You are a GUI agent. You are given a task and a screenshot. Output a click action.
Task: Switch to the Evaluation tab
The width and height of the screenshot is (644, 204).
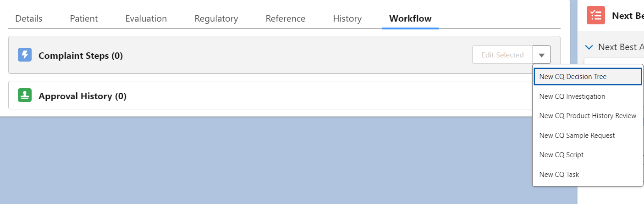click(x=146, y=19)
